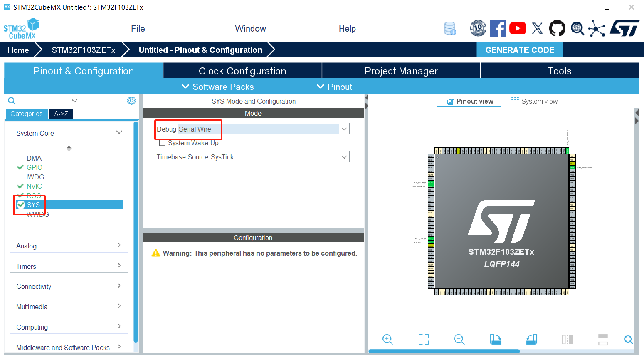644x360 pixels.
Task: Switch to the A->Z tab
Action: 61,114
